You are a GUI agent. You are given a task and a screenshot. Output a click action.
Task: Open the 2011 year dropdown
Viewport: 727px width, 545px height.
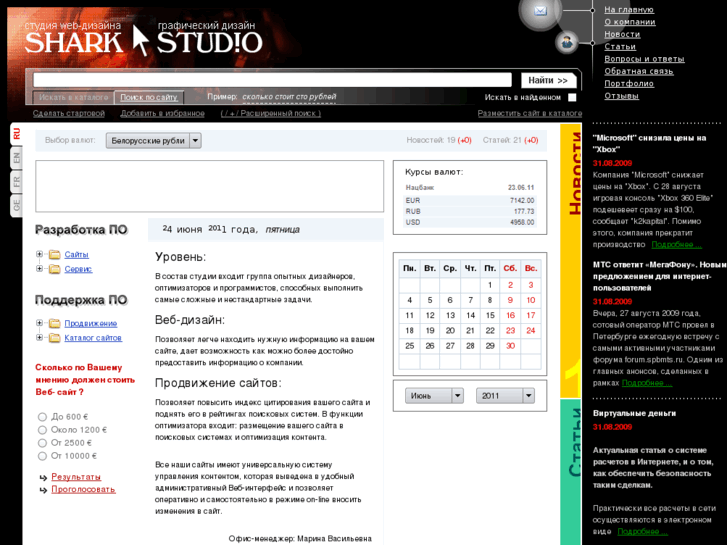click(505, 396)
